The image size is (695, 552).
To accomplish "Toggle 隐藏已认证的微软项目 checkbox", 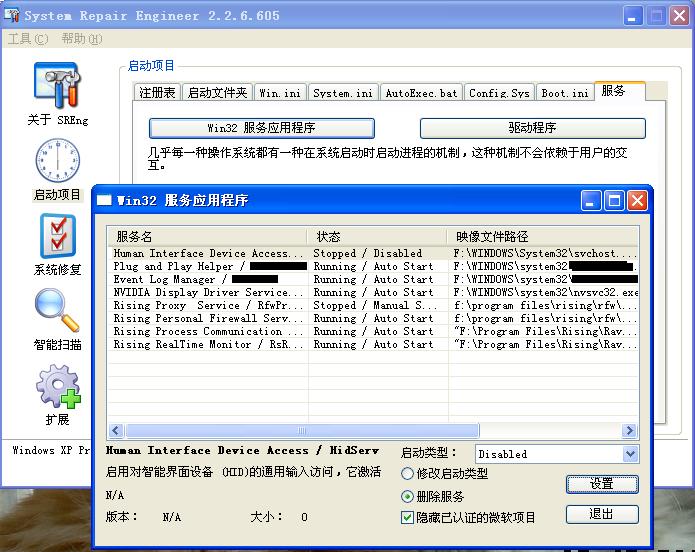I will 407,517.
